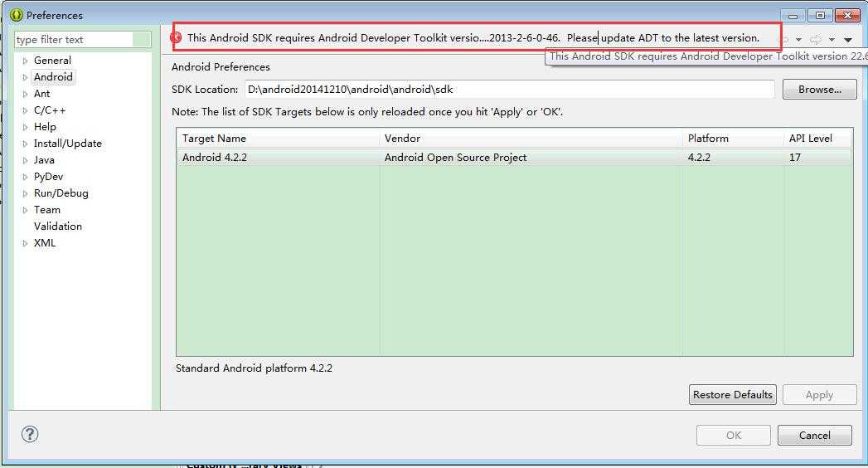Choose Install/Update in the tree
The image size is (868, 468).
[x=67, y=144]
